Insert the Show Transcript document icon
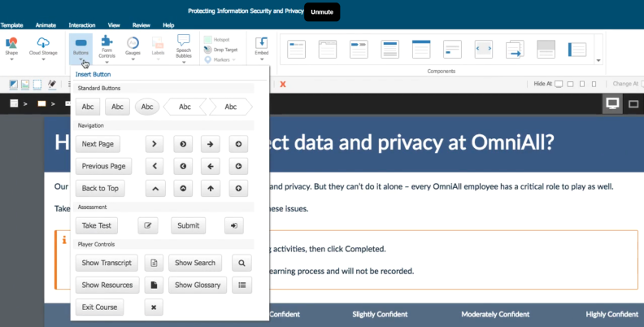Viewport: 644px width, 327px height. coord(154,263)
